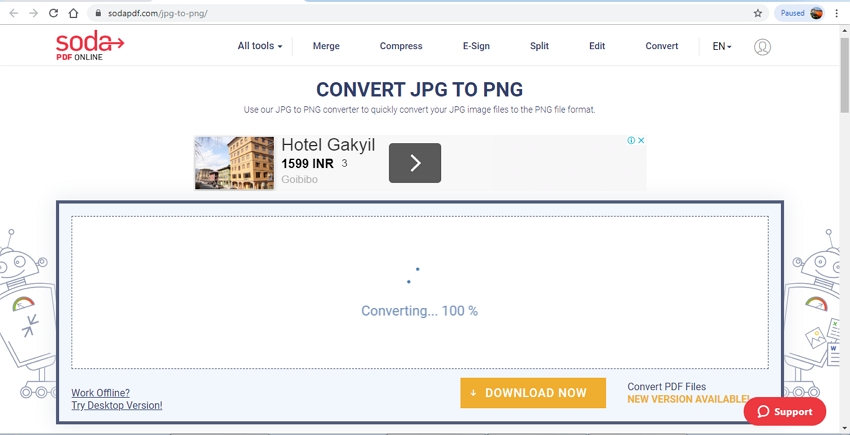
Task: Click the address bar URL field
Action: click(400, 13)
